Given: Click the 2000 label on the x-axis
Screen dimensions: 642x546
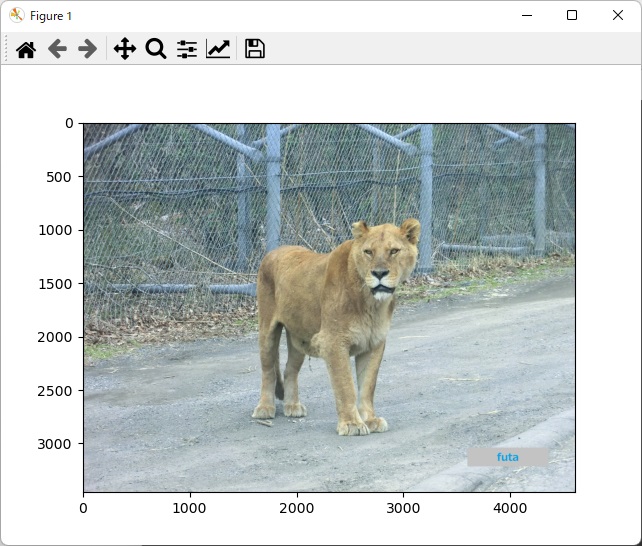Looking at the screenshot, I should pos(296,509).
